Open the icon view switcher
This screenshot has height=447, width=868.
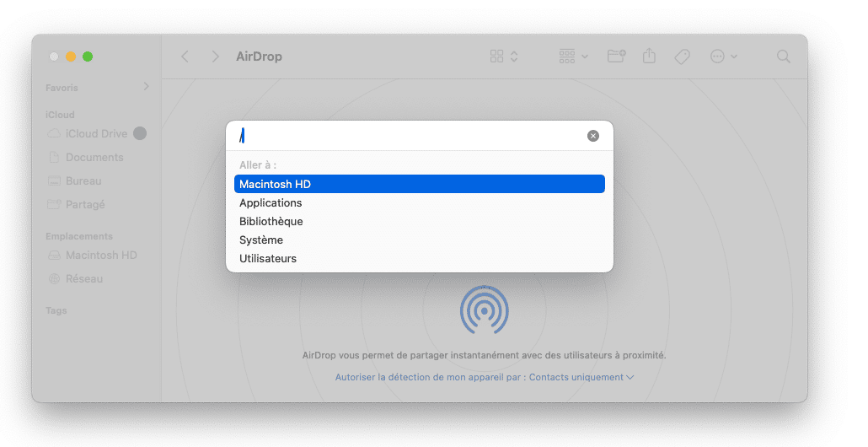pos(504,57)
